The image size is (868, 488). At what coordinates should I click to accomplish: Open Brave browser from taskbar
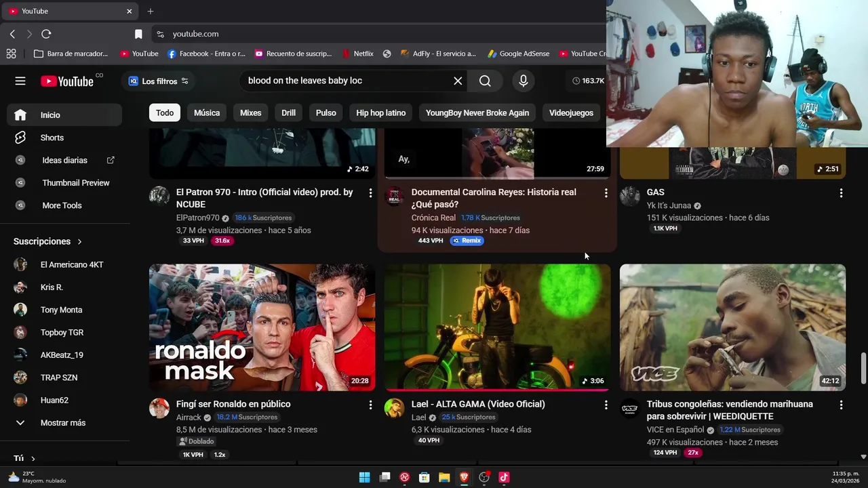(464, 477)
